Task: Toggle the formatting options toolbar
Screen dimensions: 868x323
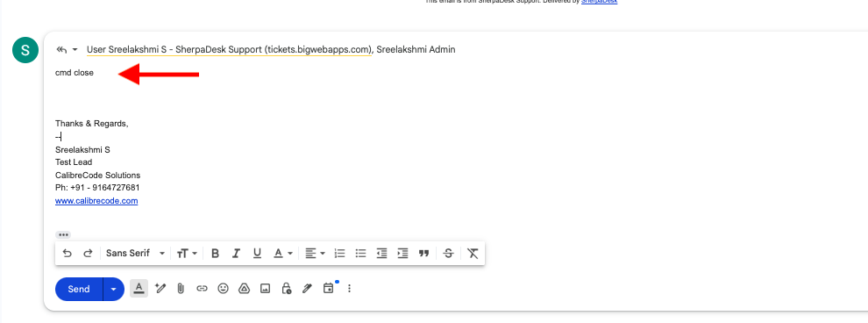Action: (139, 288)
